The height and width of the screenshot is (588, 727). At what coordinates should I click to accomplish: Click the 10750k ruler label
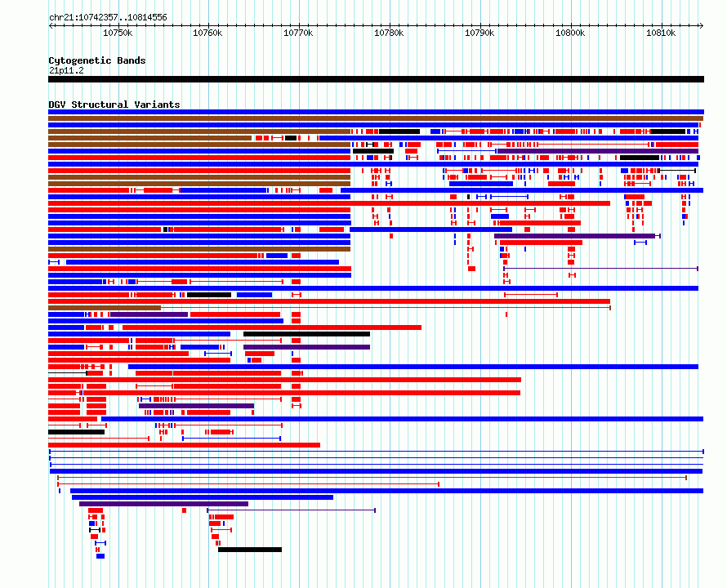[118, 33]
